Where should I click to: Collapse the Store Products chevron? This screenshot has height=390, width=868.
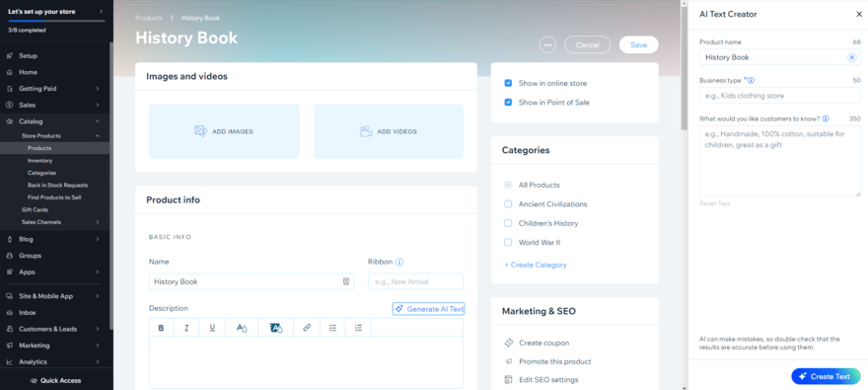pos(98,135)
